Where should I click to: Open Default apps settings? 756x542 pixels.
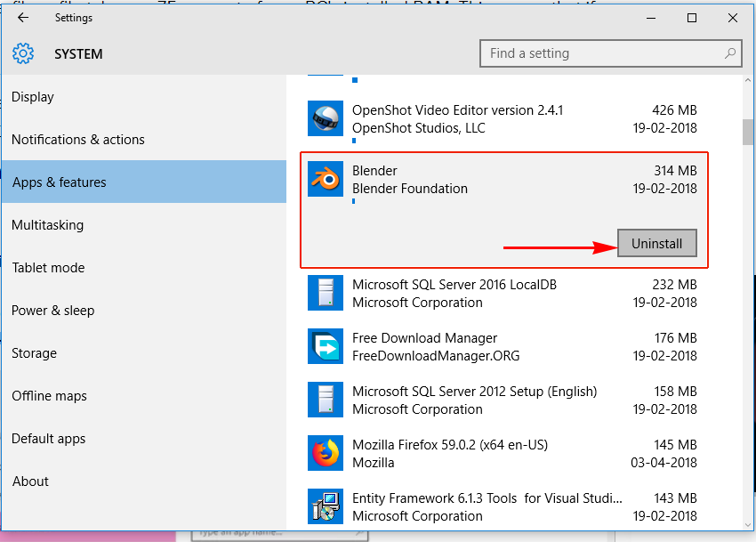tap(144, 438)
